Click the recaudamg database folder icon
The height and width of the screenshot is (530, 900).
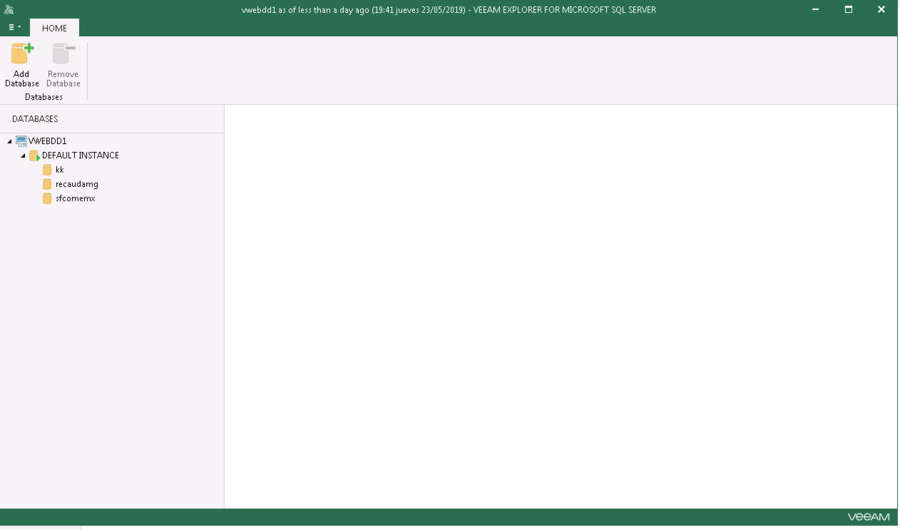tap(47, 184)
